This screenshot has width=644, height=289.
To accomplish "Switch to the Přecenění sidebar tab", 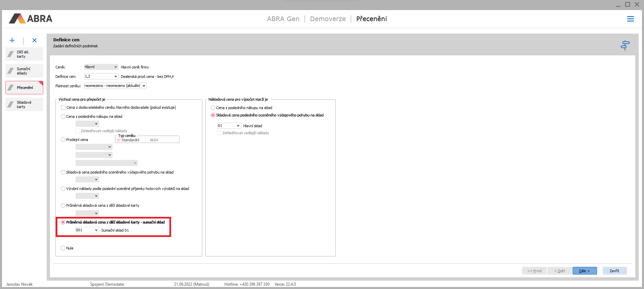I will click(x=24, y=88).
